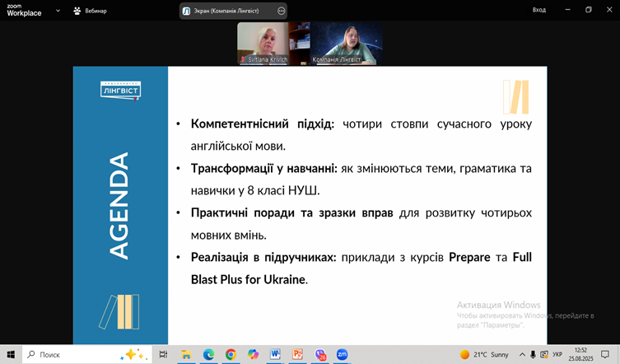This screenshot has height=364, width=620.
Task: Click the Вебинар paw icon
Action: (77, 11)
